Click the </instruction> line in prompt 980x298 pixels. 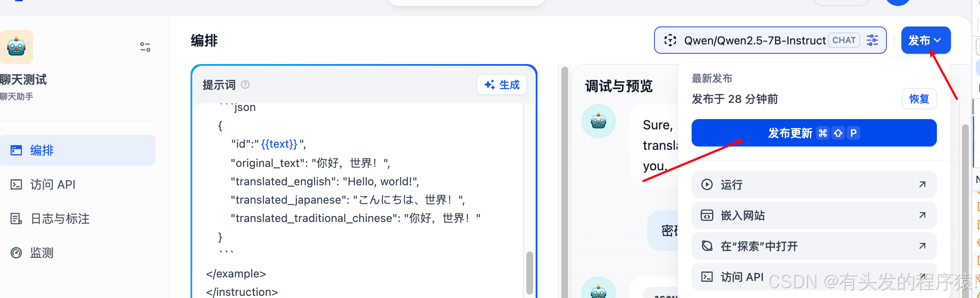click(x=242, y=292)
